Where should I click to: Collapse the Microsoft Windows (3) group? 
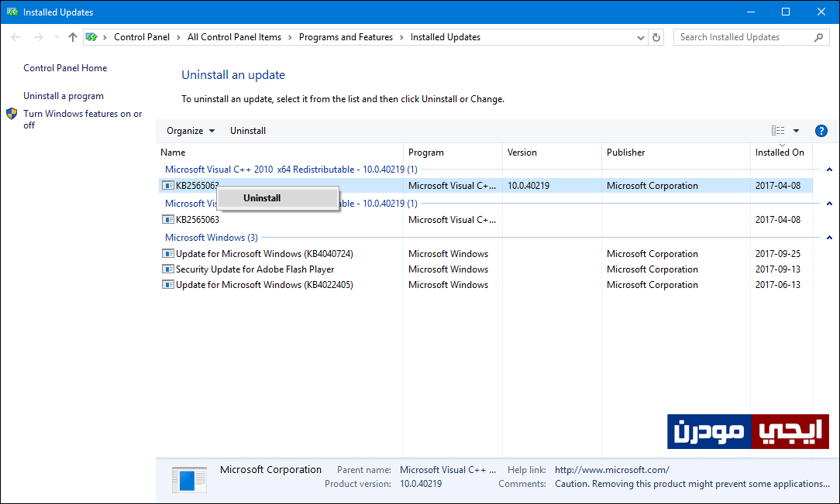829,238
